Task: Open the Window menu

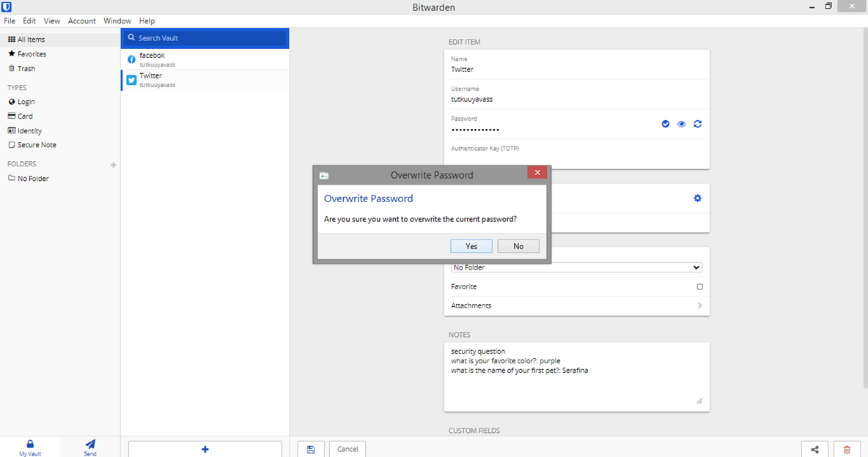Action: [x=117, y=21]
